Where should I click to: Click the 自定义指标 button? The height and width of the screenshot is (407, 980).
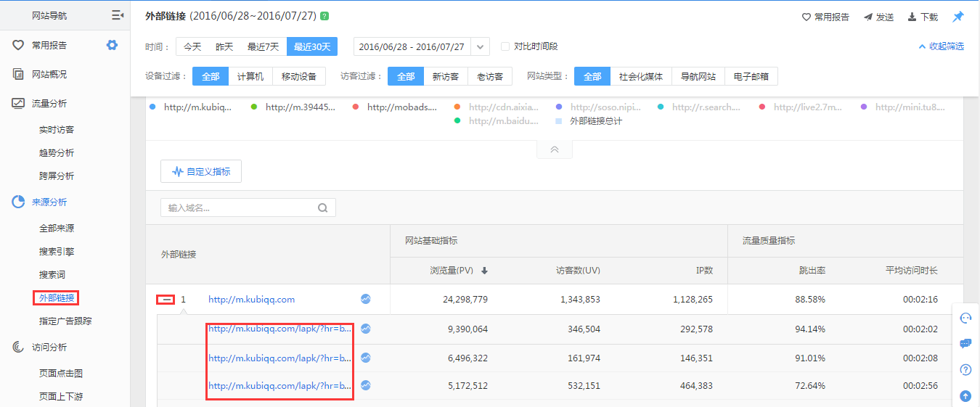click(201, 172)
